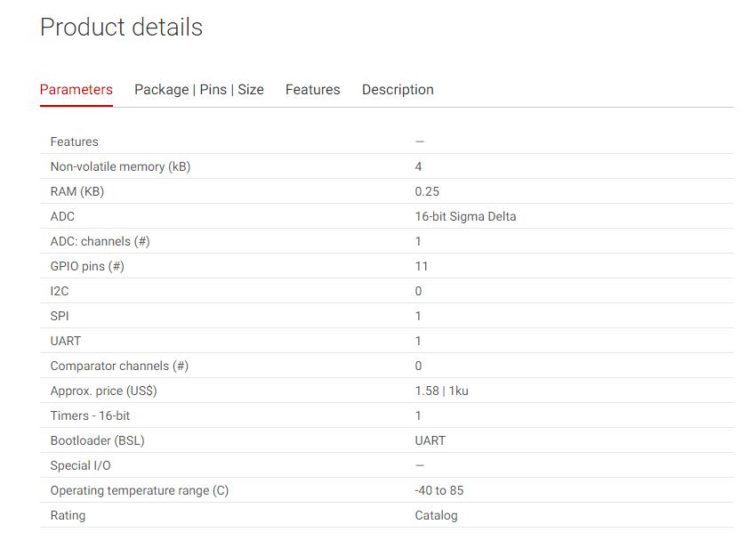Click the RAM (KB) value 0.25
The height and width of the screenshot is (540, 756).
[427, 192]
